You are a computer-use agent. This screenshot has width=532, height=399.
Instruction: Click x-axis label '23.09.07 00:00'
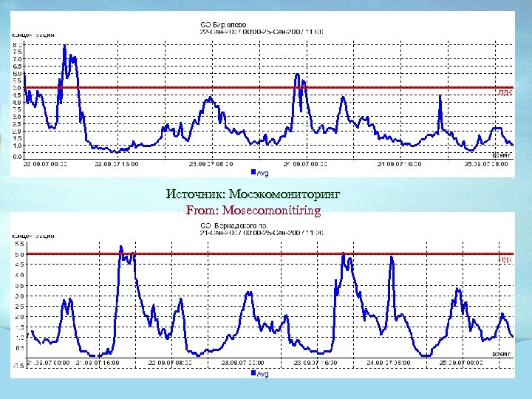242,363
